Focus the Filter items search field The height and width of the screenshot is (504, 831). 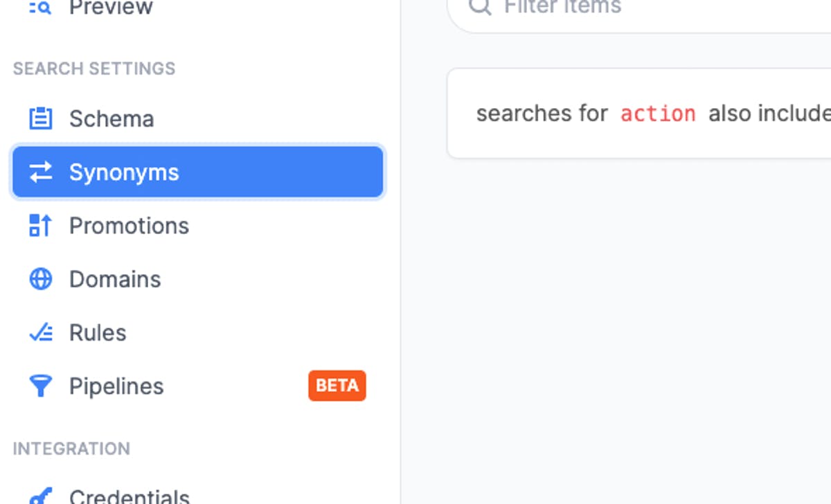(x=638, y=10)
